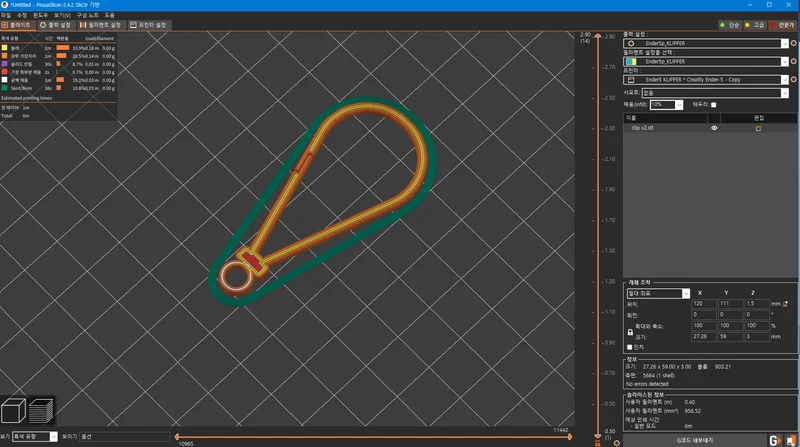Toggle the yellow perimeter legend swatch
This screenshot has width=800, height=447.
click(5, 48)
